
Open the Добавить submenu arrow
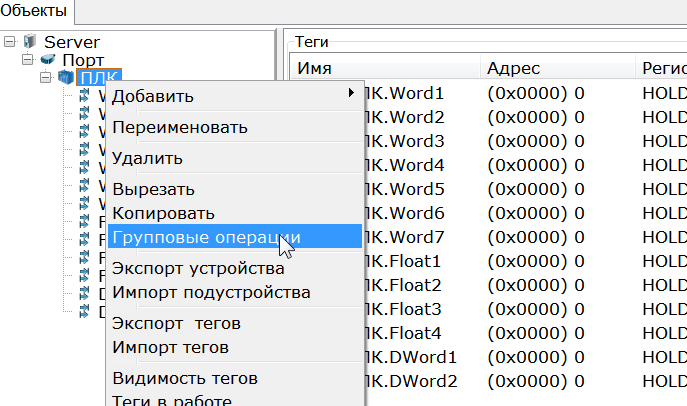click(351, 95)
